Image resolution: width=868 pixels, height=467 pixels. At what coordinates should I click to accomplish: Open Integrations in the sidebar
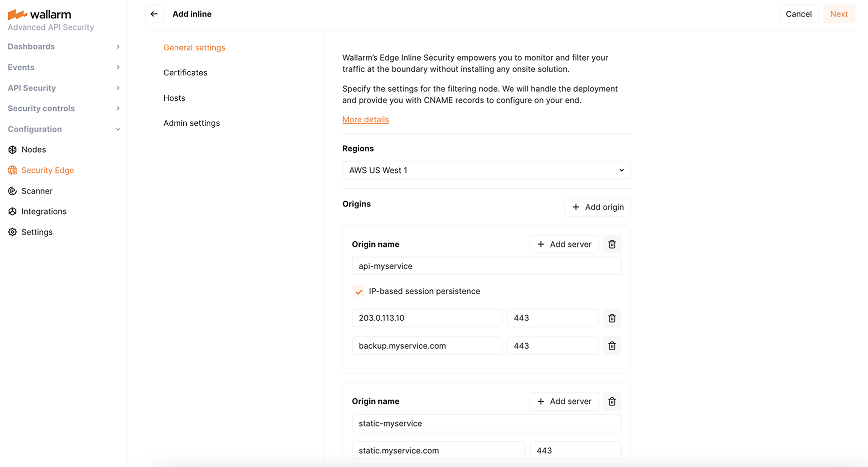[x=44, y=211]
